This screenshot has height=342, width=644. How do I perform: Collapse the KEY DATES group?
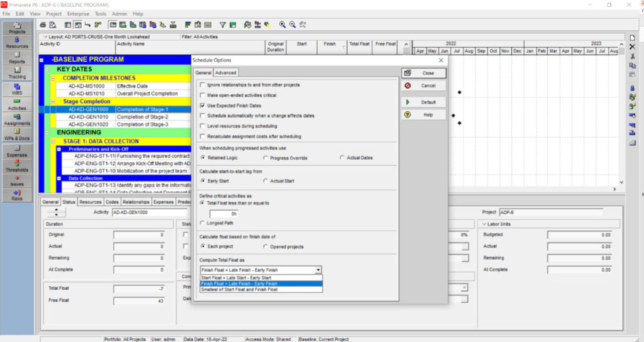click(47, 69)
